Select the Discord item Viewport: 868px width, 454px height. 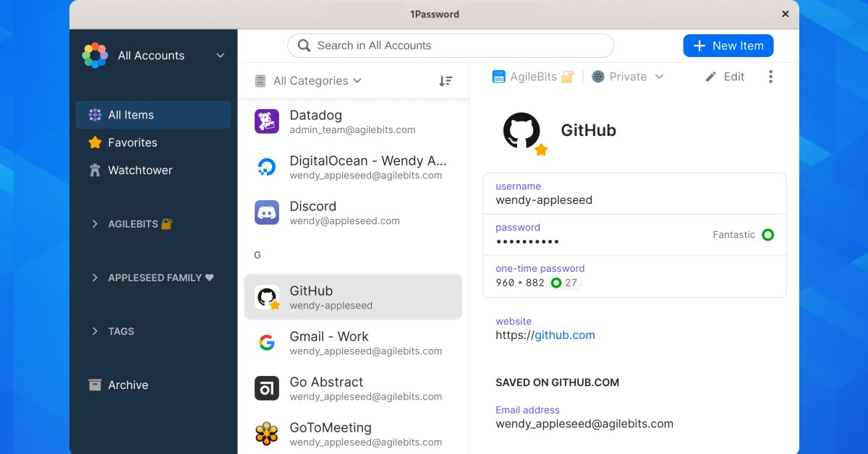[353, 213]
